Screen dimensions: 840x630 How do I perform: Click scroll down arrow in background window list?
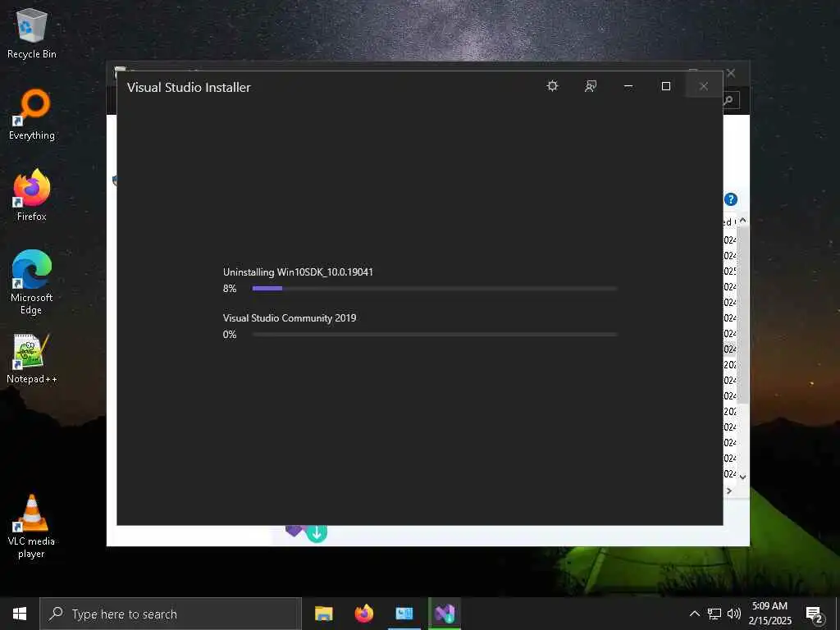743,477
